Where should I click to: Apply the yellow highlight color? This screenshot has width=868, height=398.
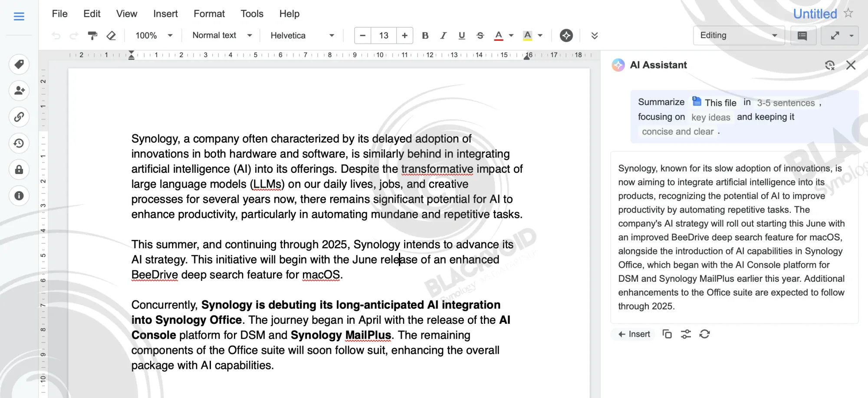click(x=528, y=36)
